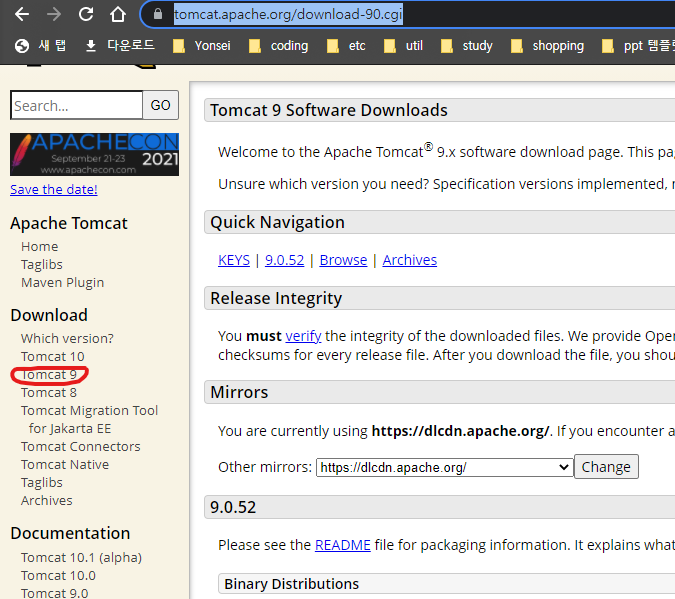Click the GO search button
This screenshot has width=675, height=599.
pyautogui.click(x=161, y=105)
